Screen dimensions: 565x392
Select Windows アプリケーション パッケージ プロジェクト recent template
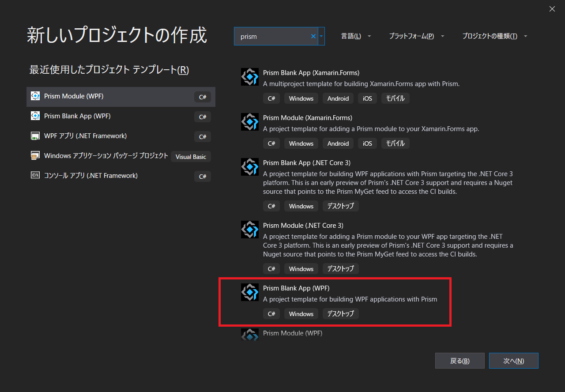tap(121, 156)
